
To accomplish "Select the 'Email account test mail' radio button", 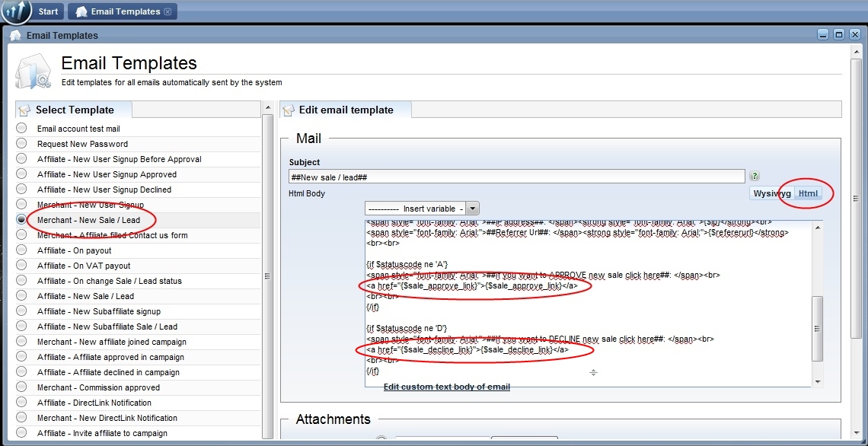I will point(21,129).
